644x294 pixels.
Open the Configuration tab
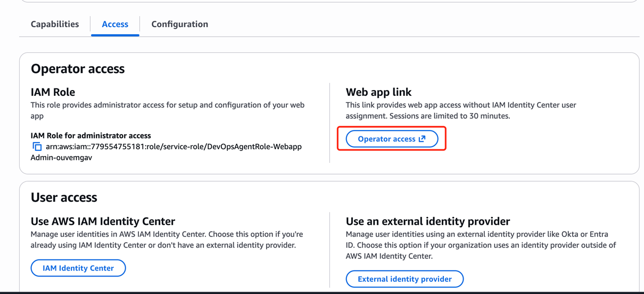(x=179, y=24)
